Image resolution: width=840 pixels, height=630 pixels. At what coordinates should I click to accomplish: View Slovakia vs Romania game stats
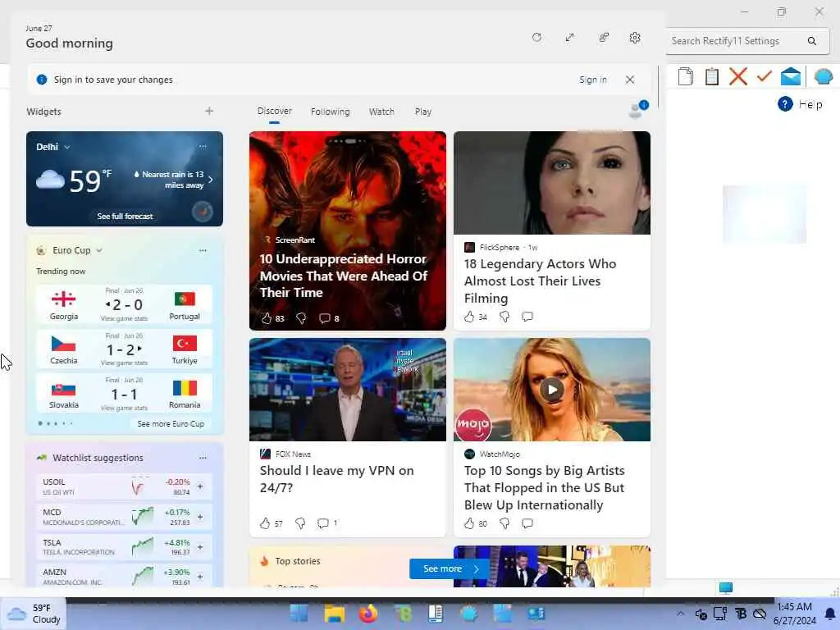click(x=124, y=408)
